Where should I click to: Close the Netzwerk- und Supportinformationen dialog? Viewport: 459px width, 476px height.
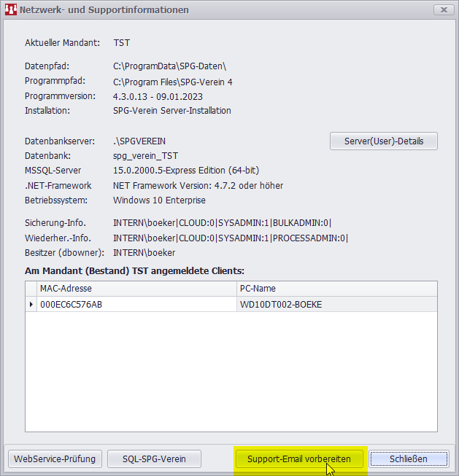[443, 10]
